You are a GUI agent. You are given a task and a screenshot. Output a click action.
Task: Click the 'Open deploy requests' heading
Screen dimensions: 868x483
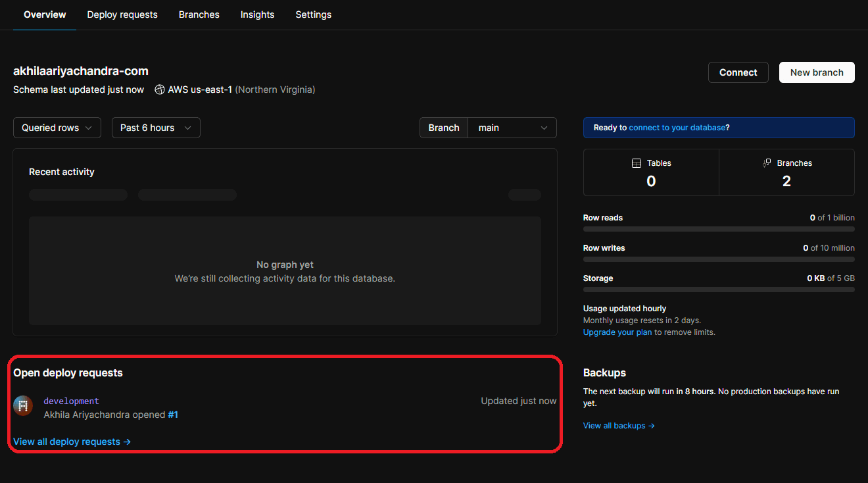pos(68,372)
